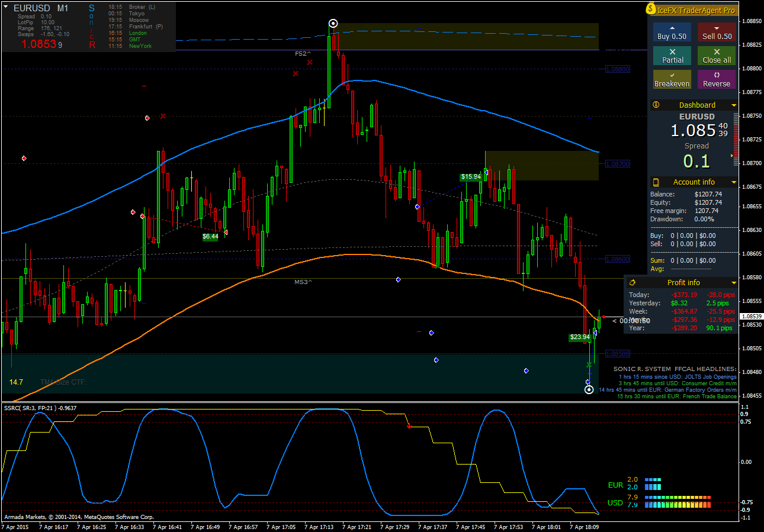Click the info icon beside Dashboard

tap(656, 105)
